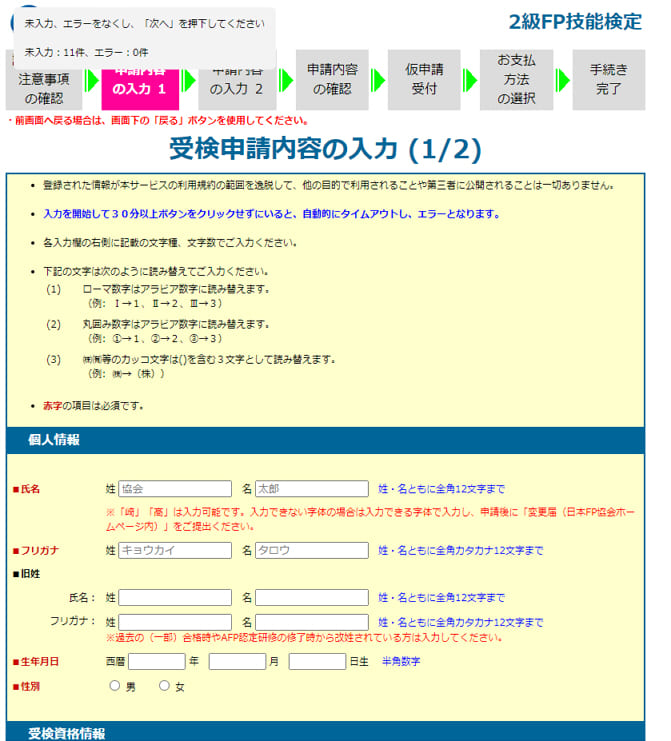Focus the 生年月日 month (月) field
Viewport: 671px width, 741px height.
[x=237, y=661]
